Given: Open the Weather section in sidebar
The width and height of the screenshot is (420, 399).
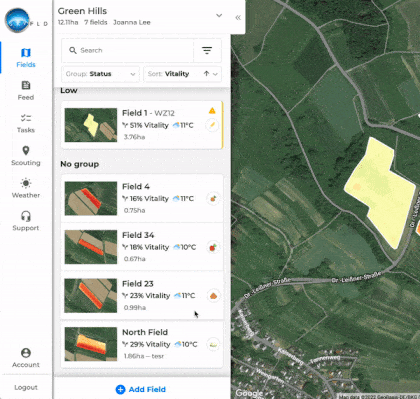Looking at the screenshot, I should [26, 188].
